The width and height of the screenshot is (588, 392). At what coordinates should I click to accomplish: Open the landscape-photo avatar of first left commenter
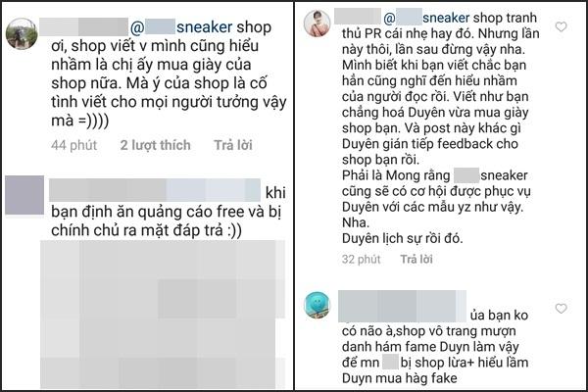tap(22, 33)
